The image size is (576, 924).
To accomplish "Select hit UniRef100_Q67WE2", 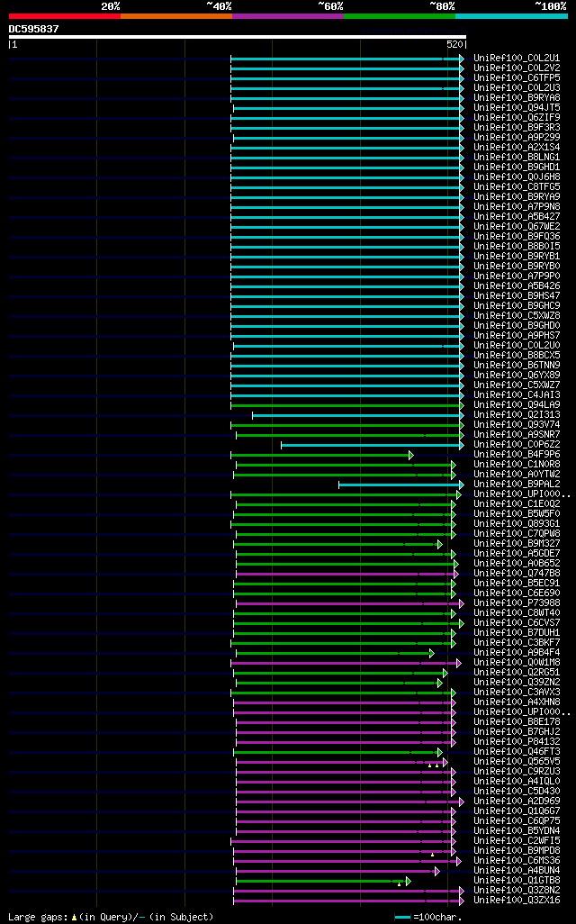I will click(517, 227).
